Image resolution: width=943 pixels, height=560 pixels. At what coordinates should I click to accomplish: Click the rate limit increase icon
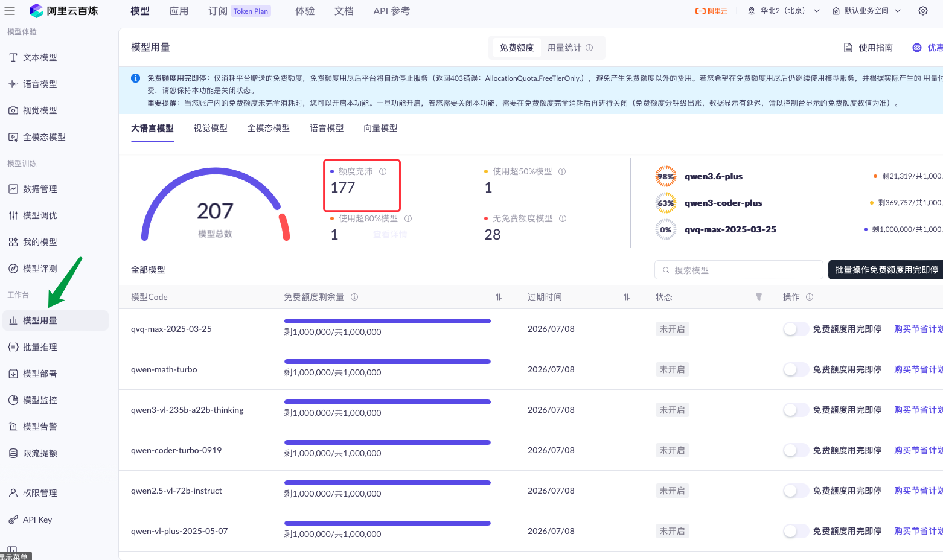pos(13,453)
